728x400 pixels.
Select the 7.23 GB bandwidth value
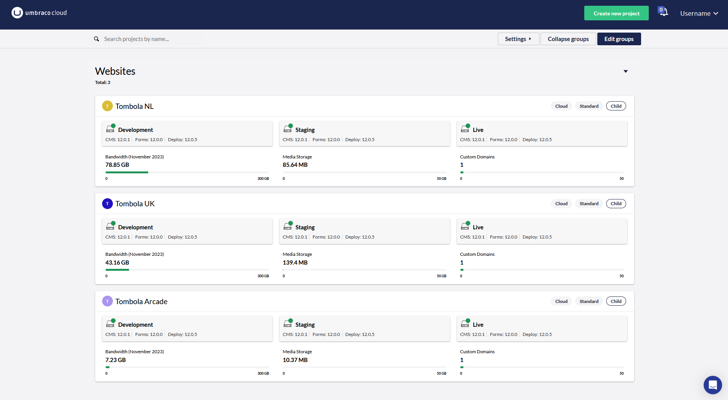116,360
